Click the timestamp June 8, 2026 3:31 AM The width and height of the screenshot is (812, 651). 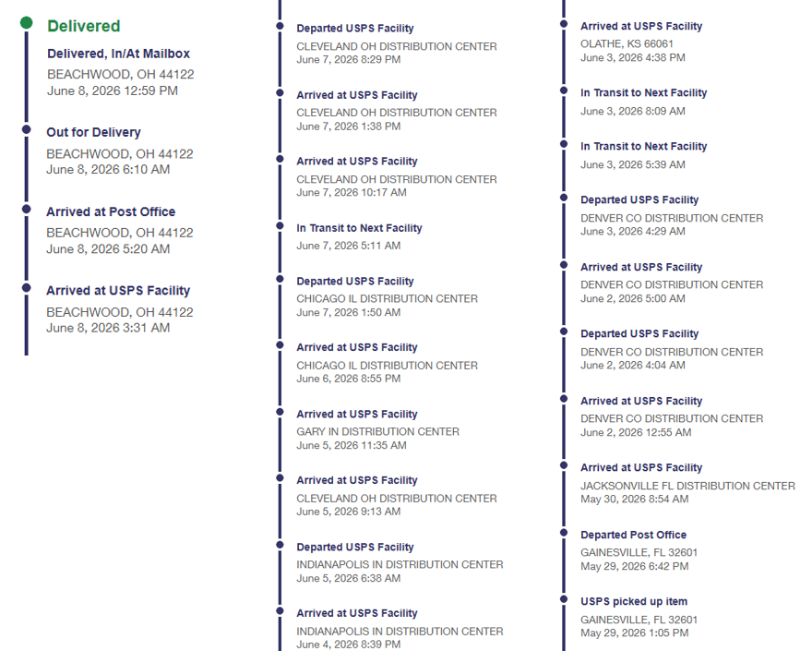tap(108, 328)
